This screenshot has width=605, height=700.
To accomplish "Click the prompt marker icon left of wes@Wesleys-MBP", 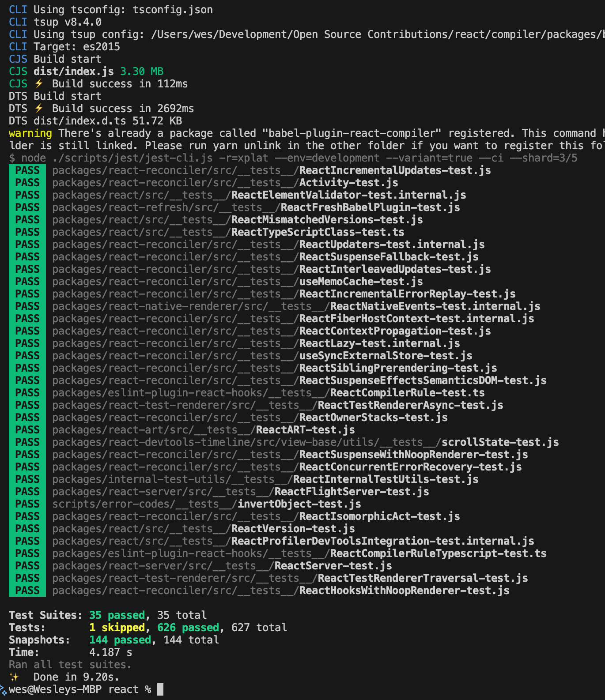I will pyautogui.click(x=4, y=690).
